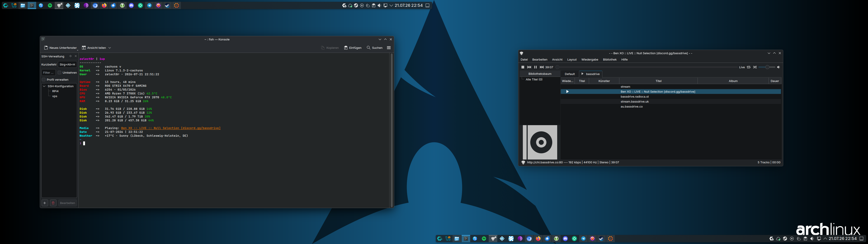Click Ansicht teilen in Konsole toolbar
The width and height of the screenshot is (868, 244).
(94, 48)
